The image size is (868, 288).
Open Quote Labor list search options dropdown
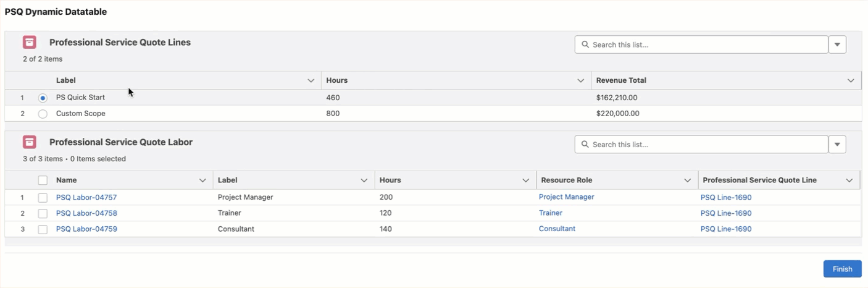(837, 144)
